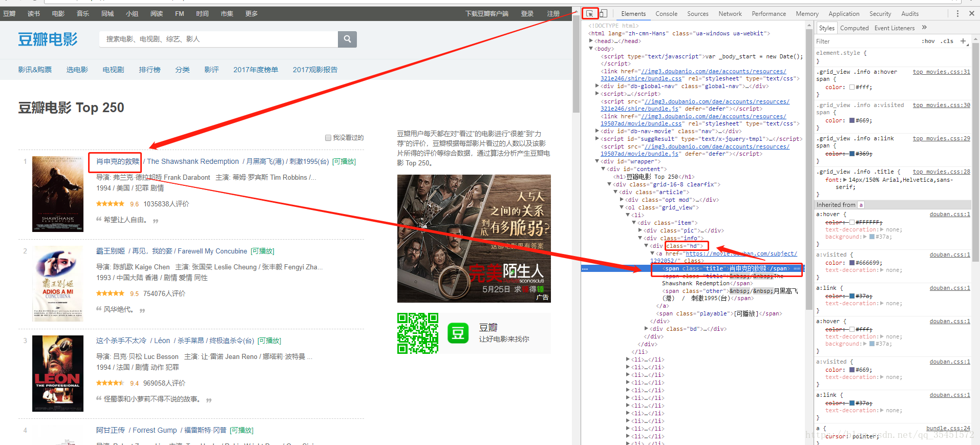
Task: Expand div id db-nav-movie node
Action: tap(598, 131)
